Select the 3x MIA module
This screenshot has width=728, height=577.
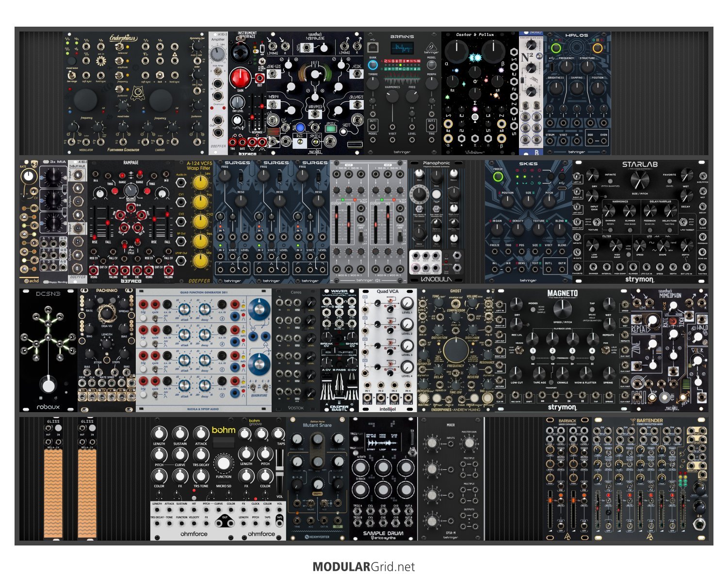53,222
